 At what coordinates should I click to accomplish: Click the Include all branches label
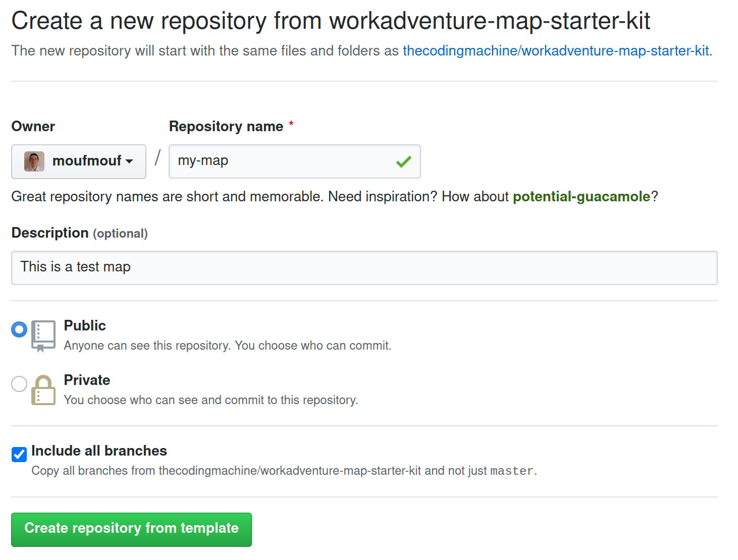99,451
